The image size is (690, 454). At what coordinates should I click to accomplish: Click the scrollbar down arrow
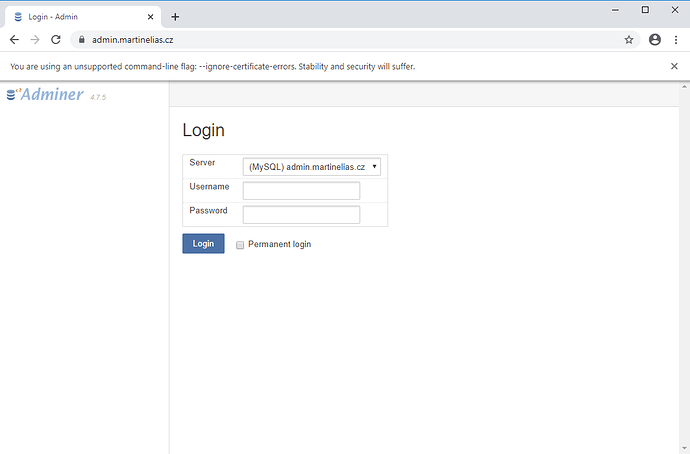tap(684, 449)
